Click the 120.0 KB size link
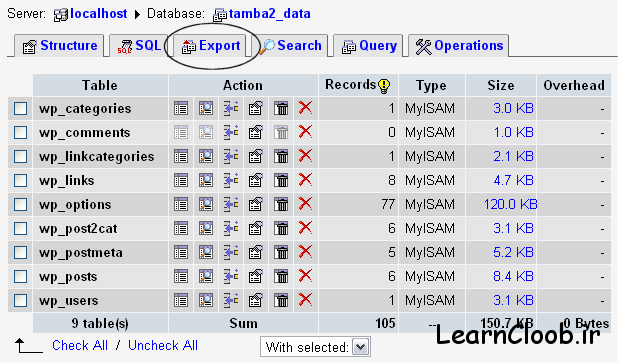 [x=510, y=204]
